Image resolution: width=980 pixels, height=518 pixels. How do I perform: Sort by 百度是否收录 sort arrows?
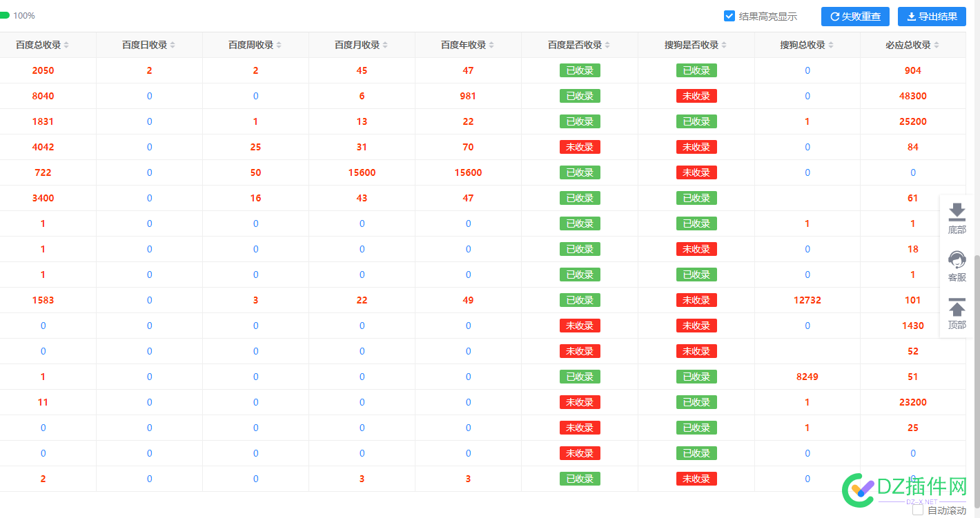click(x=607, y=45)
